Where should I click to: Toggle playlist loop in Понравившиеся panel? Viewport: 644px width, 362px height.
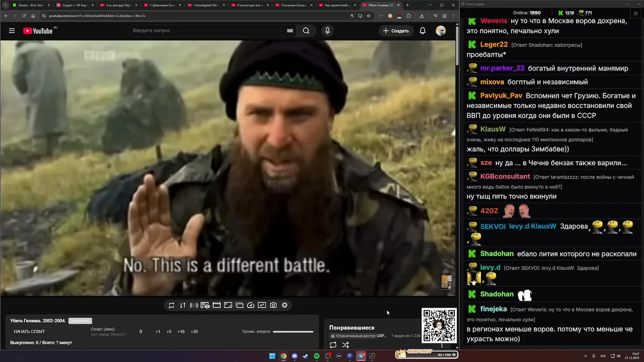point(333,345)
